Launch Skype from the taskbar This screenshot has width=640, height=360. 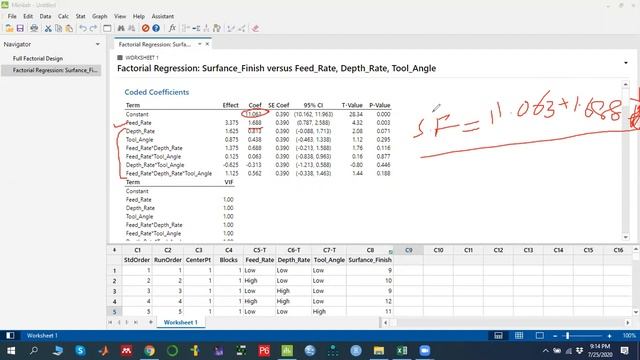coord(80,351)
